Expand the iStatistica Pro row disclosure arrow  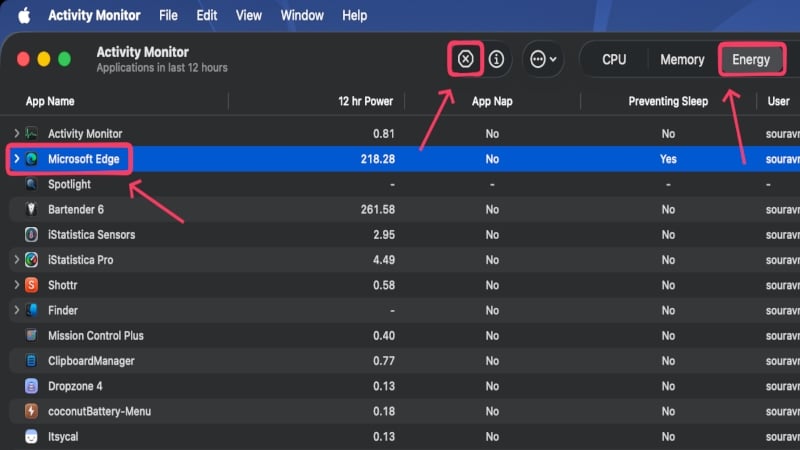[16, 260]
